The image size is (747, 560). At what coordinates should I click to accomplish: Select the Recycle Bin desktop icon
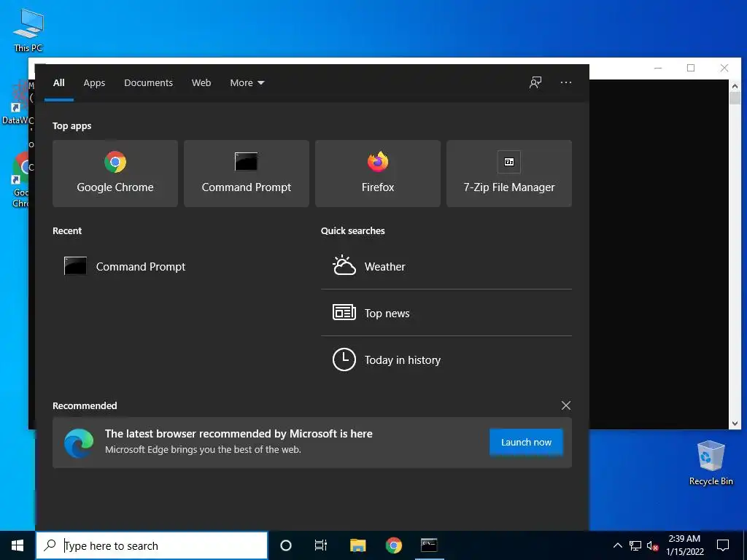pos(711,463)
